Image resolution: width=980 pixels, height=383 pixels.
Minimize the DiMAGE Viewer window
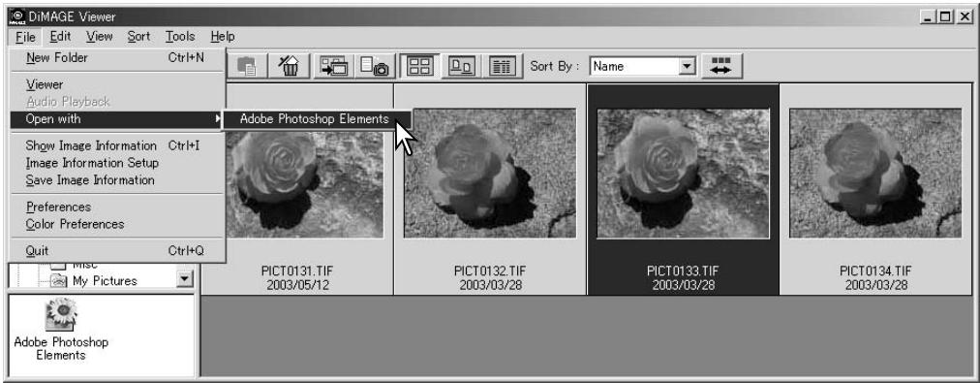coord(927,18)
